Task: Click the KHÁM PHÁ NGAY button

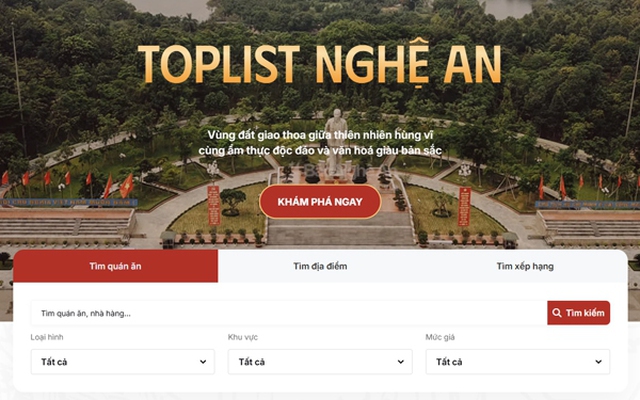Action: point(320,202)
